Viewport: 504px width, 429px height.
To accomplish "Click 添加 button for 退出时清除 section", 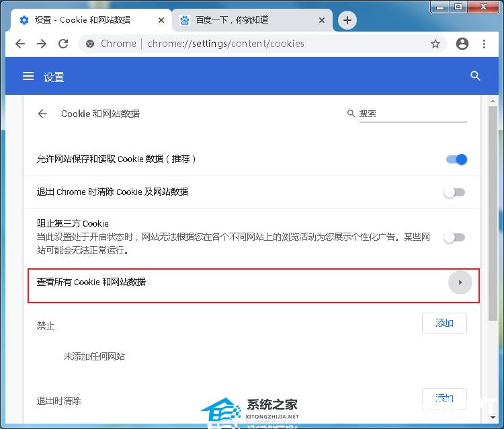I will (444, 399).
